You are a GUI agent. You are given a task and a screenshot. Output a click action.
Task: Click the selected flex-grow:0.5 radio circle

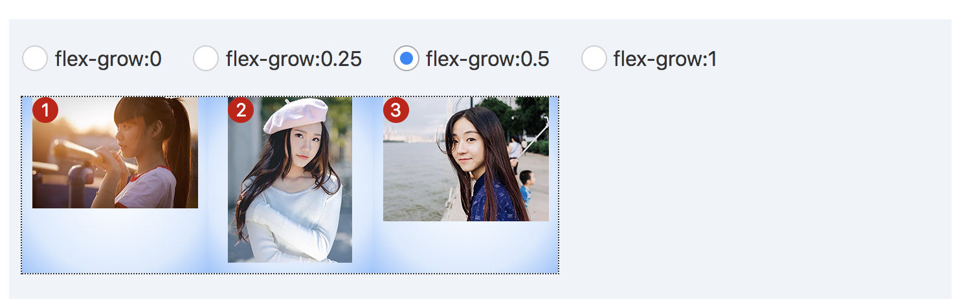406,59
